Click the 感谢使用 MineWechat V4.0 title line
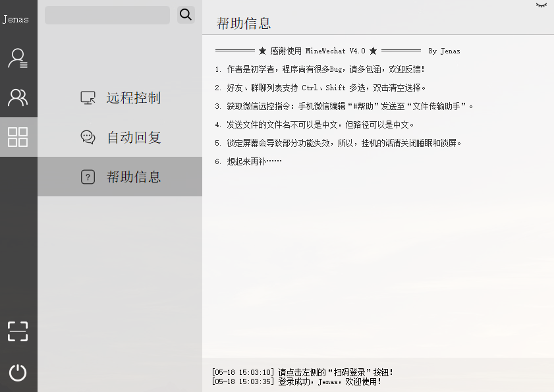Image resolution: width=554 pixels, height=392 pixels. tap(318, 51)
